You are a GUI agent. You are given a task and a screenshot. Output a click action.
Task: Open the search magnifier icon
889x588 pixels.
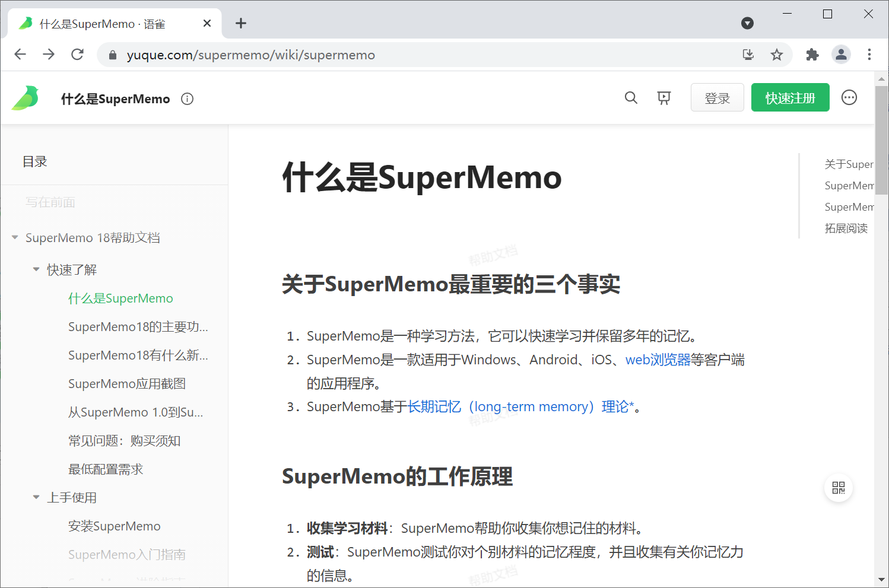[x=631, y=98]
